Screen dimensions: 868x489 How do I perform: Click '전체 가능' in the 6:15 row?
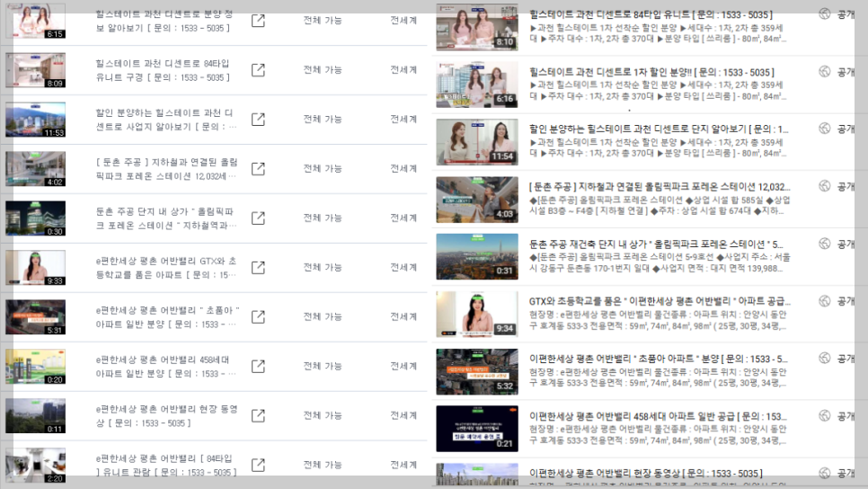[x=323, y=21]
